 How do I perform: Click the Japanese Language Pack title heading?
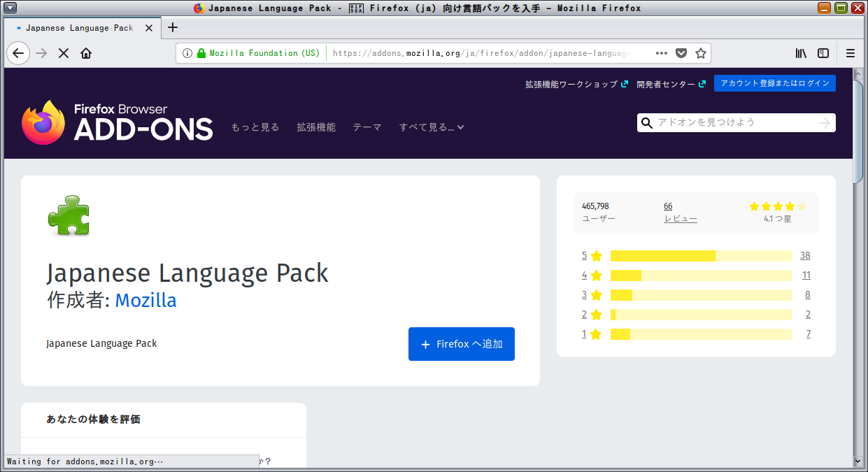187,273
